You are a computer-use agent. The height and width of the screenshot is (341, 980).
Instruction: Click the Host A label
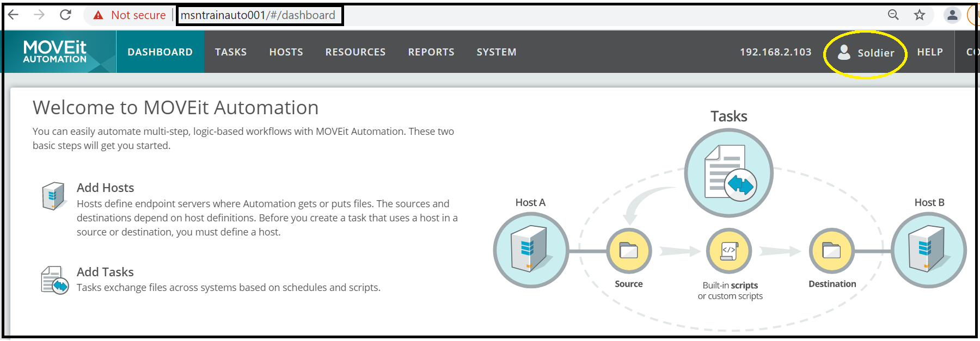click(x=530, y=202)
